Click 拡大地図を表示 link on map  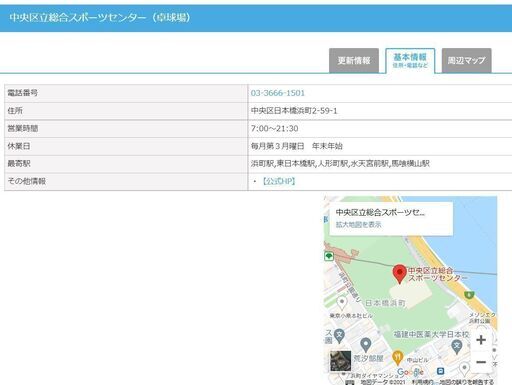click(x=358, y=225)
